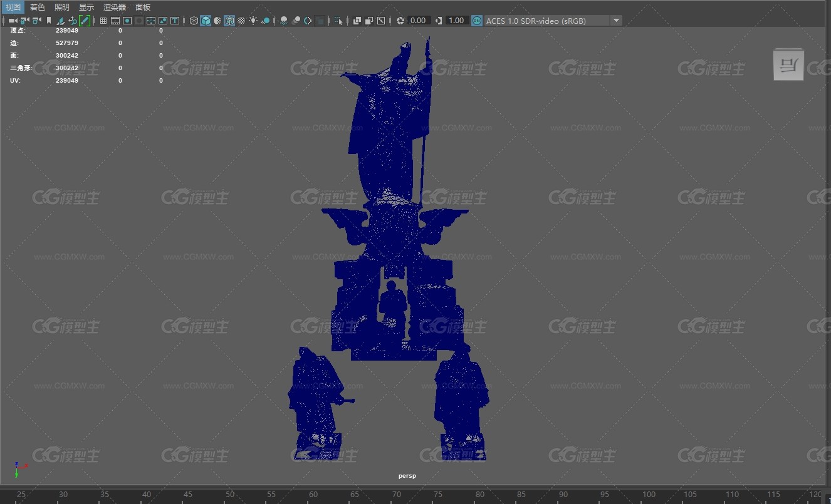The height and width of the screenshot is (504, 831).
Task: Toggle the Depth of Field icon
Action: tap(320, 21)
